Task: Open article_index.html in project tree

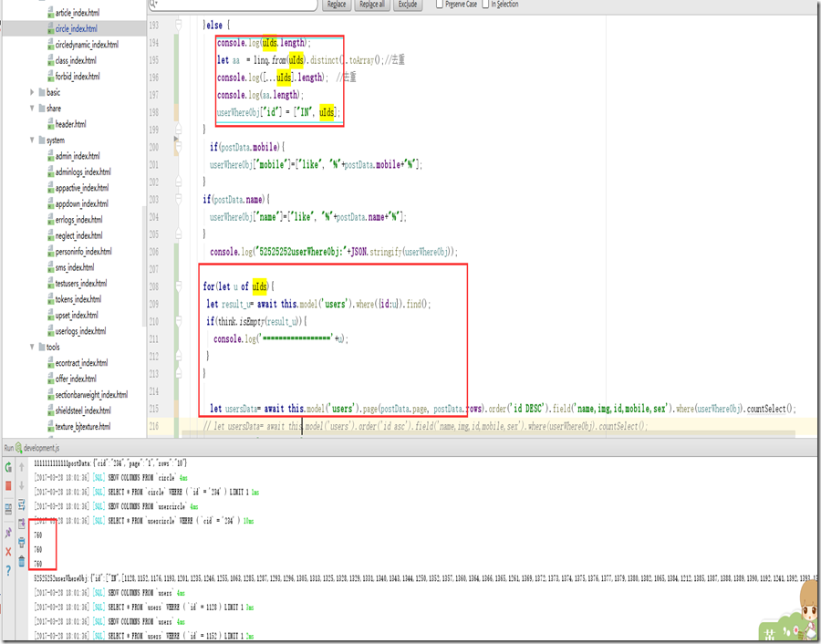Action: pyautogui.click(x=77, y=13)
